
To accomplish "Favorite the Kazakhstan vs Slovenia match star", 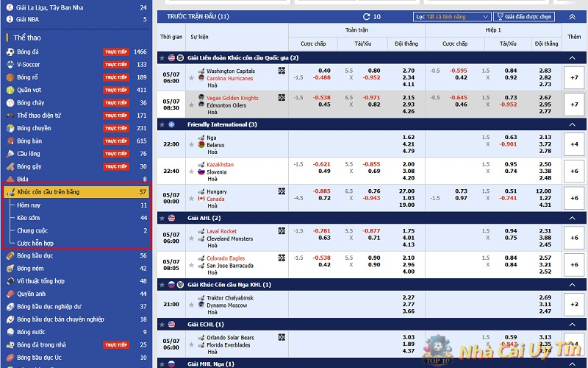I will (x=191, y=171).
